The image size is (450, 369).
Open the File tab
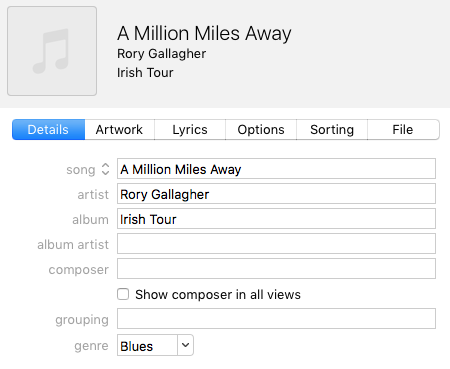(x=403, y=130)
